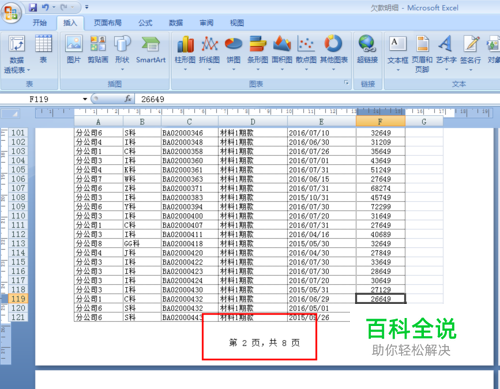Open 其他图表 other charts
This screenshot has width=500, height=389.
point(334,53)
